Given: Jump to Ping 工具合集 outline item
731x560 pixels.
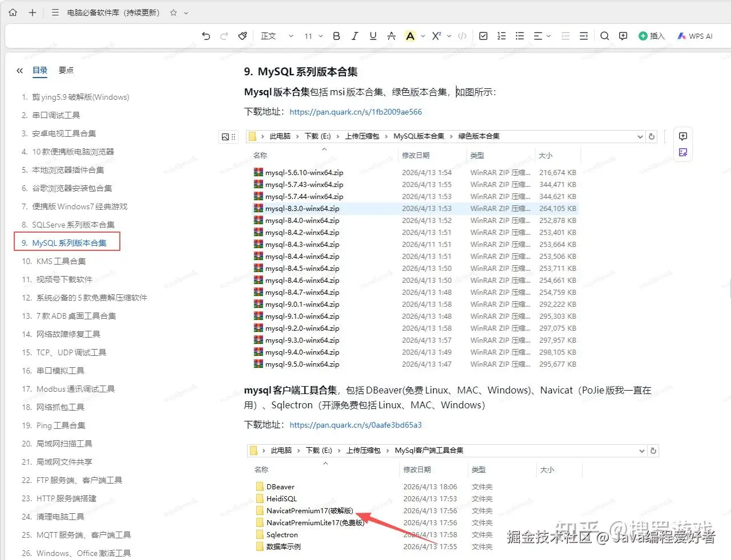Looking at the screenshot, I should [60, 425].
